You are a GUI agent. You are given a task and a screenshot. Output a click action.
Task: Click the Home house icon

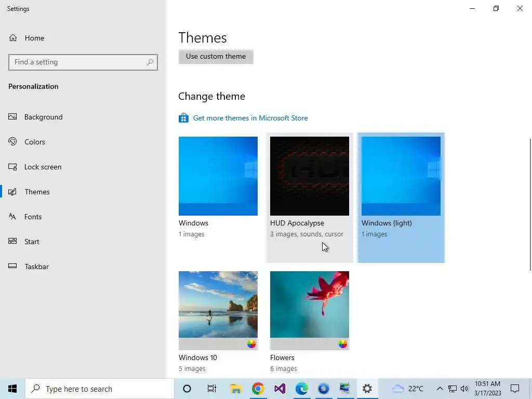click(x=13, y=38)
